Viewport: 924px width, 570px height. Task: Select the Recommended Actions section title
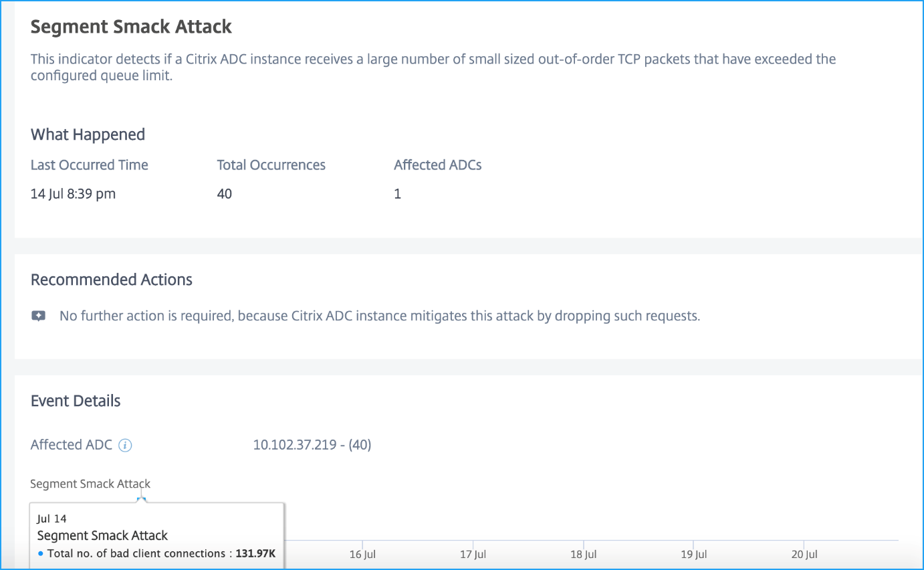pos(112,280)
